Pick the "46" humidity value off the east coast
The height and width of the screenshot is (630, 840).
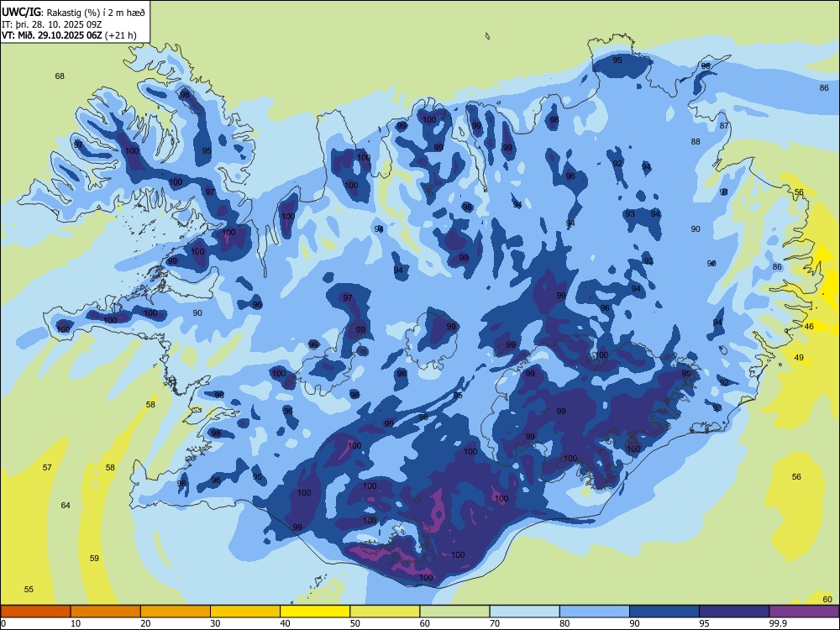click(809, 326)
